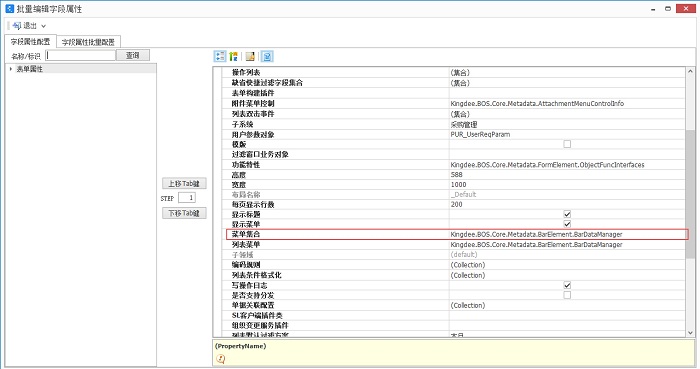
Task: Click the BarDataManager value of 列表菜单
Action: [x=536, y=245]
